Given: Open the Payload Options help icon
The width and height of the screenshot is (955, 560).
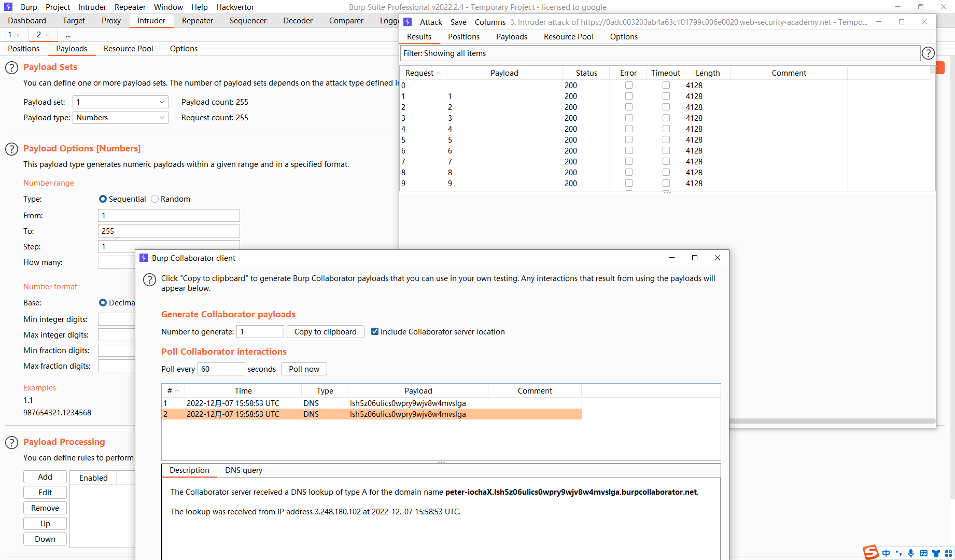Looking at the screenshot, I should click(x=11, y=149).
